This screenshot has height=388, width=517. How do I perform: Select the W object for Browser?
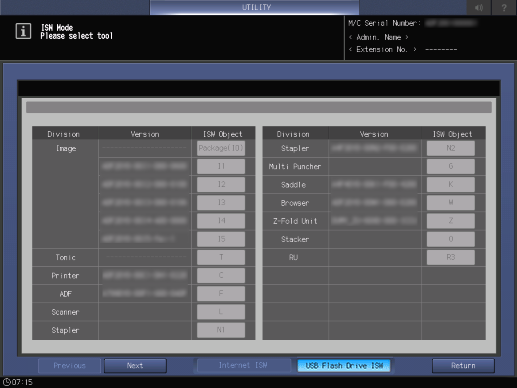(451, 203)
